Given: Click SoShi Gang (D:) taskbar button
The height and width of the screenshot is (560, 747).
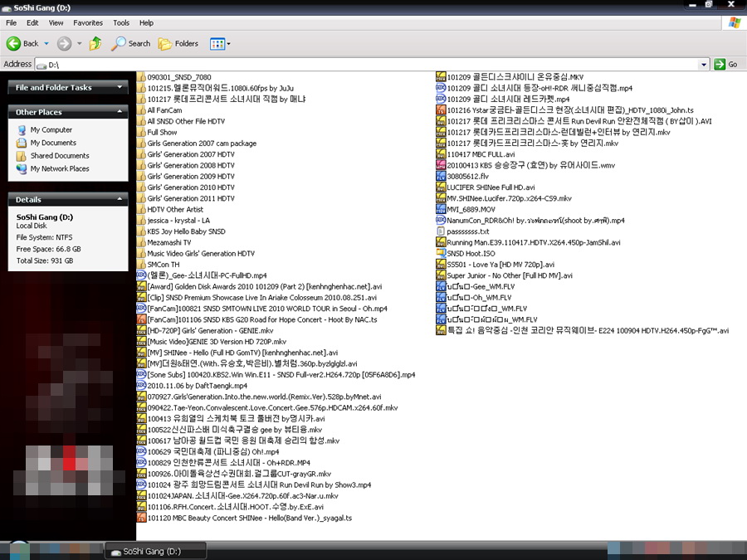Looking at the screenshot, I should click(x=156, y=551).
